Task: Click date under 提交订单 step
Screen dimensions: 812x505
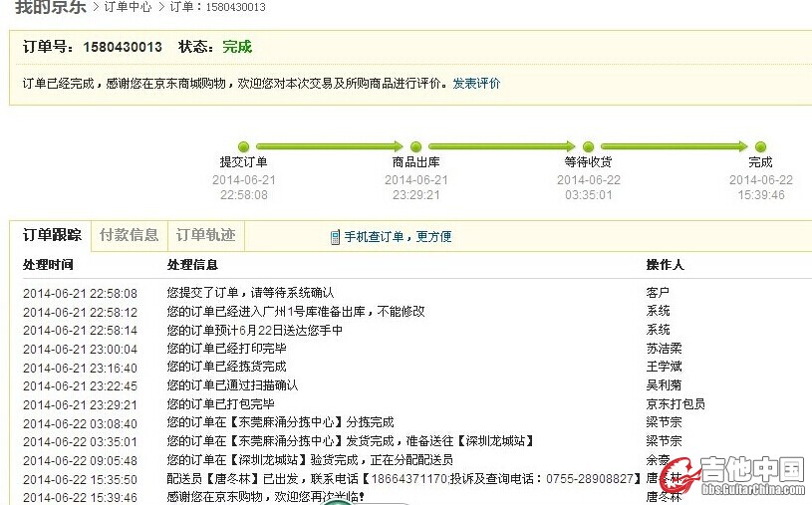Action: 244,179
